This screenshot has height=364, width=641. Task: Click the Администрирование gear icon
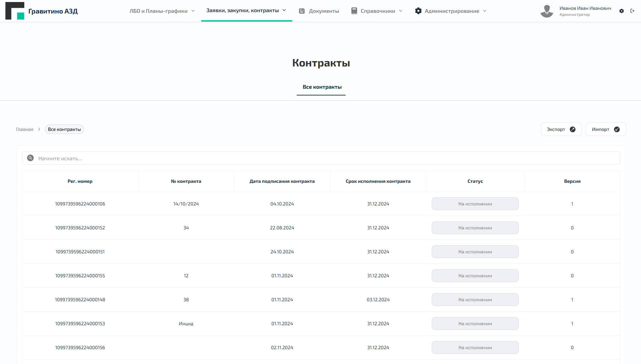point(418,10)
